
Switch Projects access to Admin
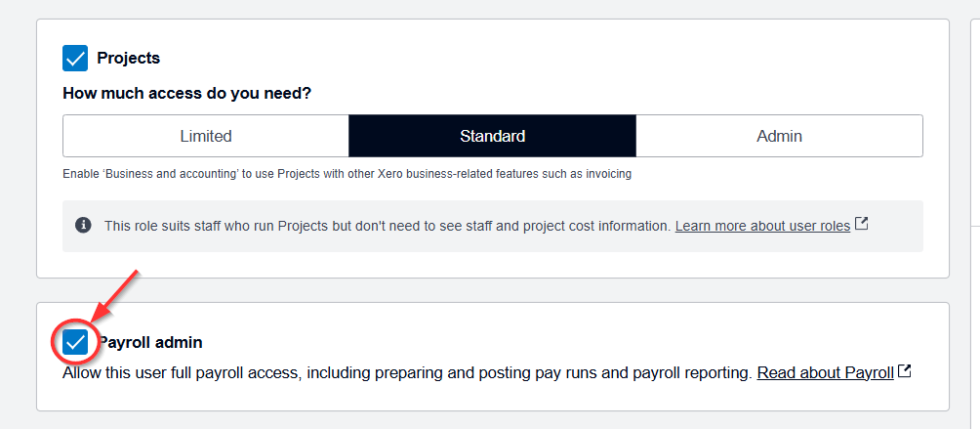pyautogui.click(x=779, y=136)
